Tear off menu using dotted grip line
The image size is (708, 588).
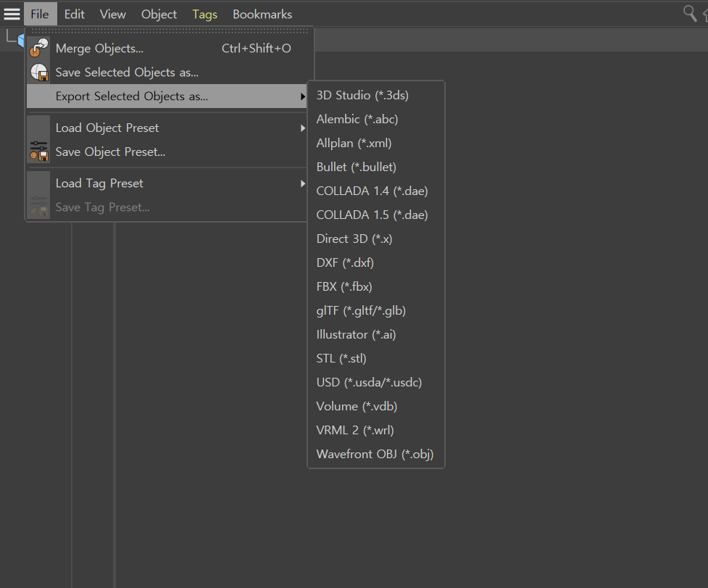tap(170, 30)
